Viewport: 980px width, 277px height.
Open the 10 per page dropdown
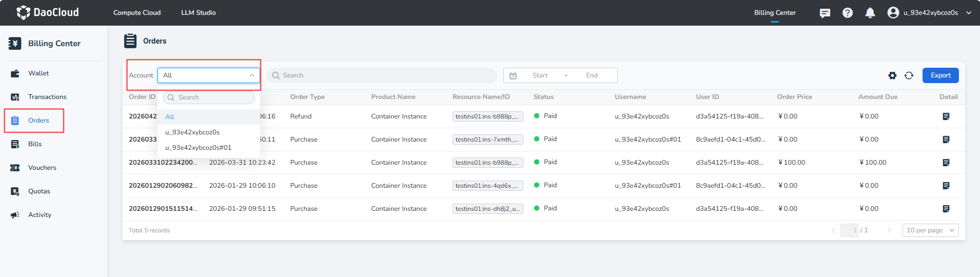click(x=930, y=230)
